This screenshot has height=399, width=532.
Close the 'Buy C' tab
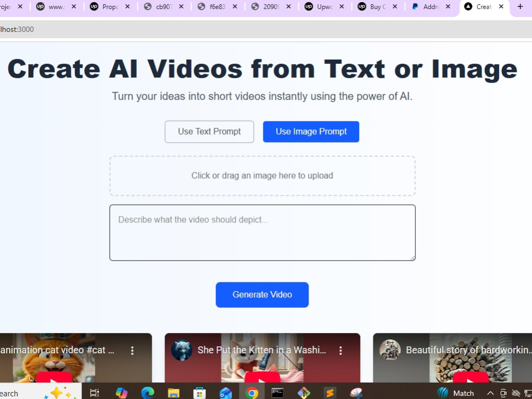tap(395, 6)
